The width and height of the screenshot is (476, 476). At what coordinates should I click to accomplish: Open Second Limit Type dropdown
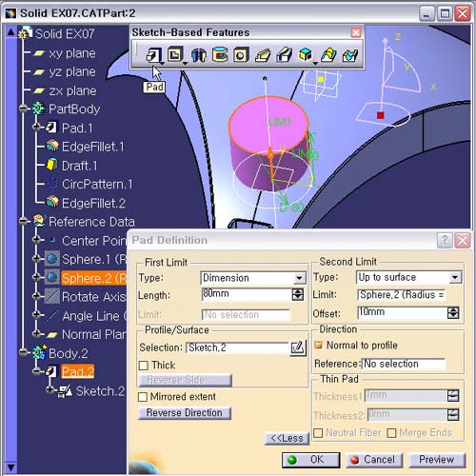[455, 278]
